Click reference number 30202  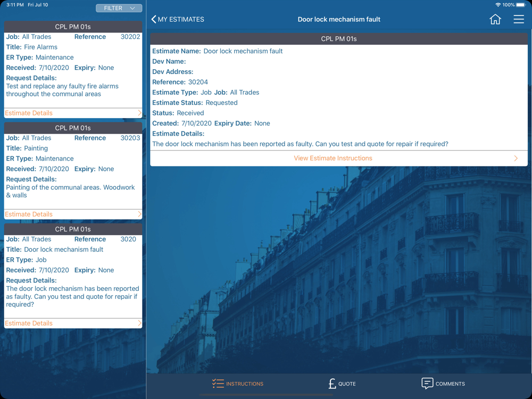(130, 37)
